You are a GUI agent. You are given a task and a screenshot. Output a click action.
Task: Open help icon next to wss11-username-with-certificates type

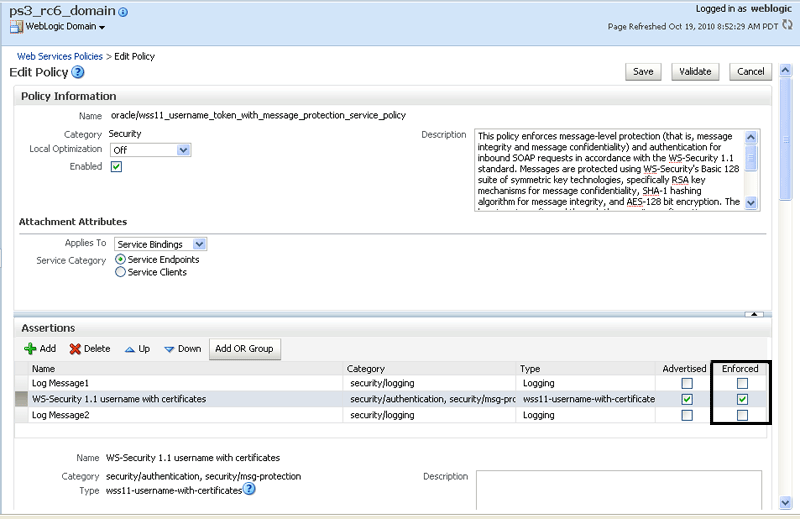[x=249, y=489]
